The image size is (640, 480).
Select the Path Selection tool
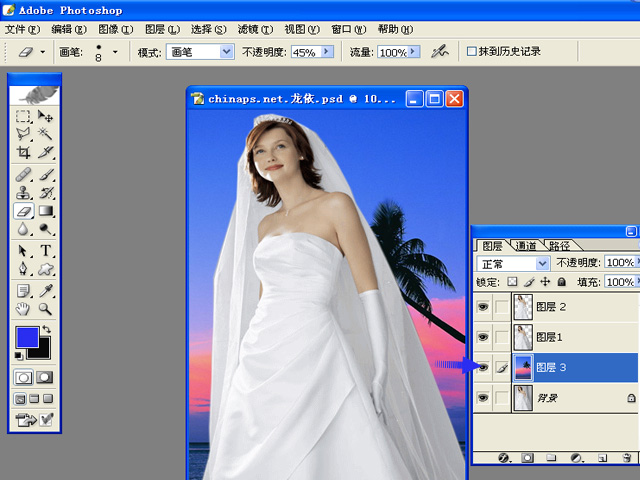pyautogui.click(x=23, y=251)
